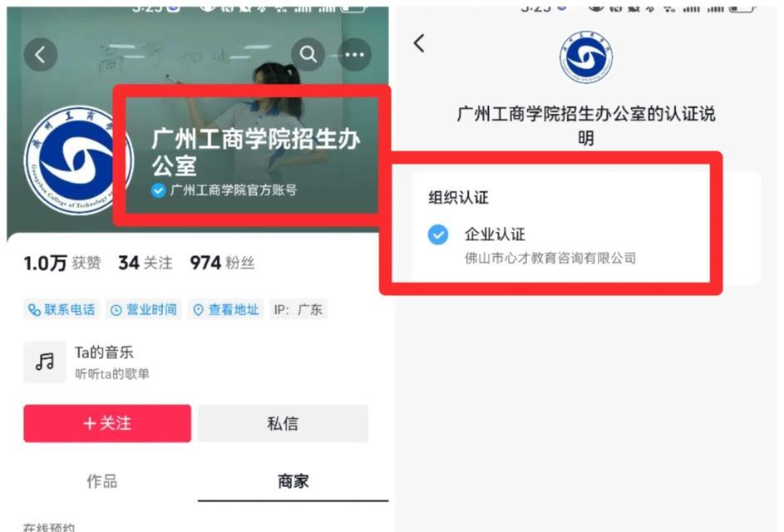Tap the back arrow on profile page

click(x=41, y=54)
